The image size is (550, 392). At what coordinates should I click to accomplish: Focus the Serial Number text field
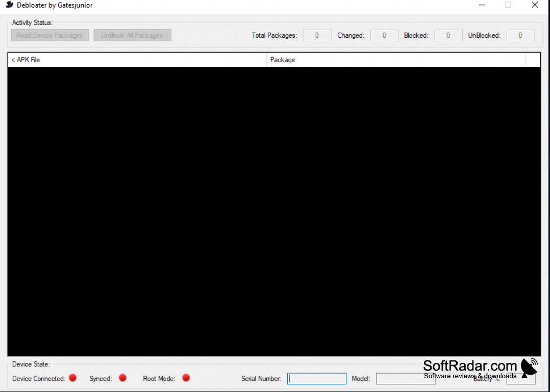click(x=317, y=378)
